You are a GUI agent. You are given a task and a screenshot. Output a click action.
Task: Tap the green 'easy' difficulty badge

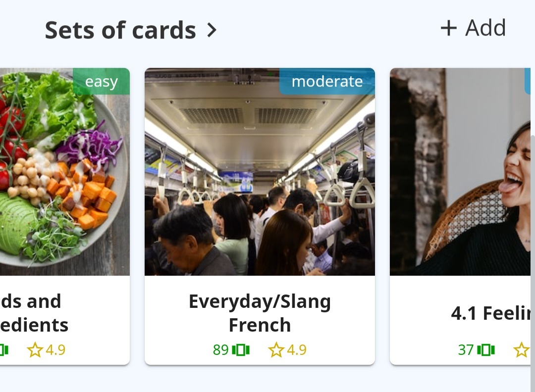pyautogui.click(x=101, y=82)
